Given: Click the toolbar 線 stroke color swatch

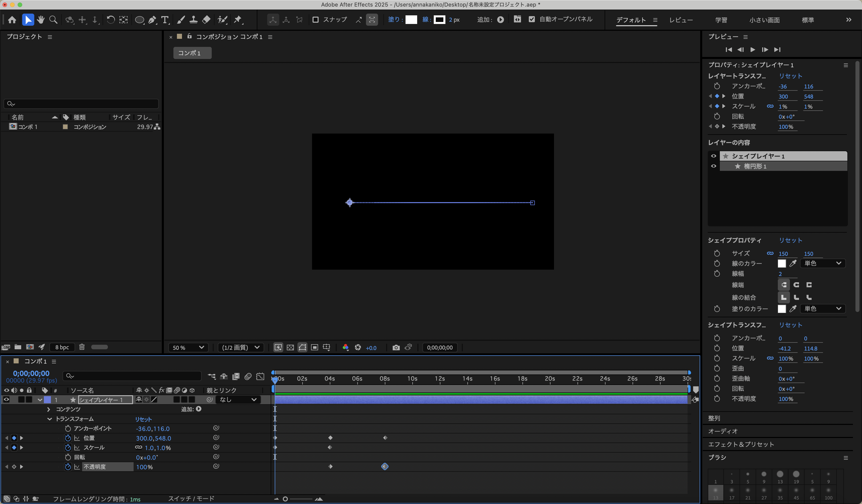Looking at the screenshot, I should point(439,19).
